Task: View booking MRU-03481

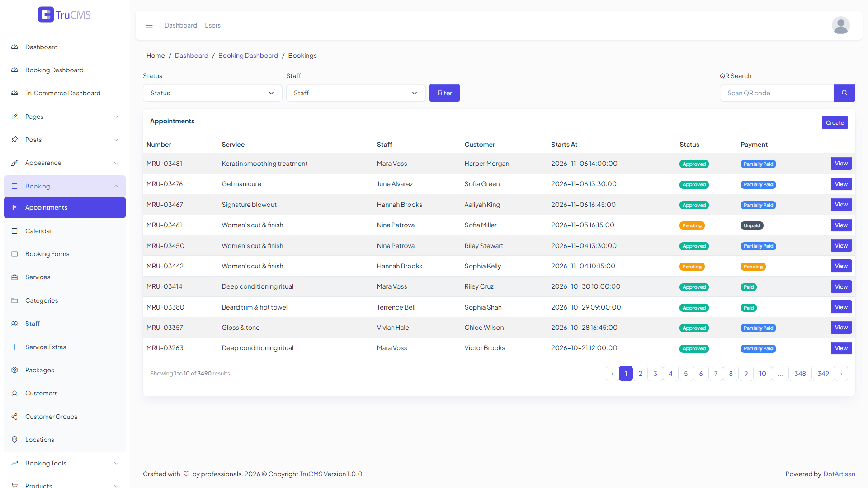Action: click(x=841, y=164)
